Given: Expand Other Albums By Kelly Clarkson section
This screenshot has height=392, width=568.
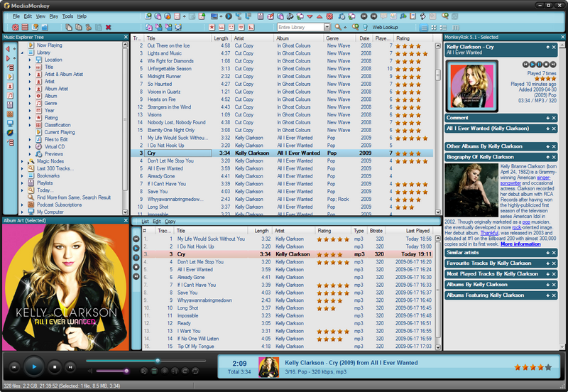Looking at the screenshot, I should coord(547,147).
